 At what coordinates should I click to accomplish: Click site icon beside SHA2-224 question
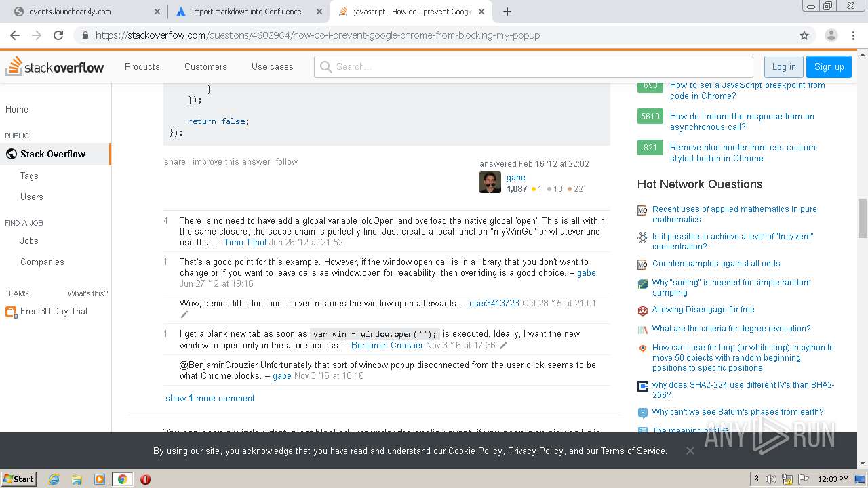click(642, 386)
